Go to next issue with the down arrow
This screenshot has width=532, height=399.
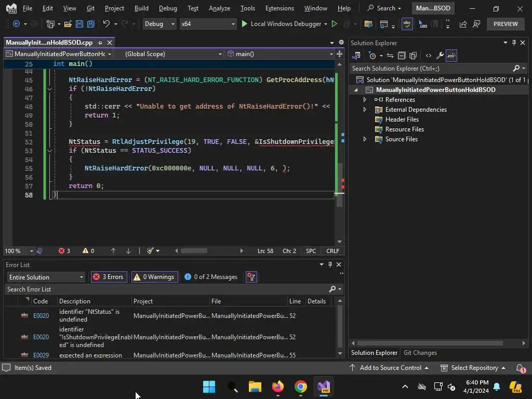tap(128, 251)
